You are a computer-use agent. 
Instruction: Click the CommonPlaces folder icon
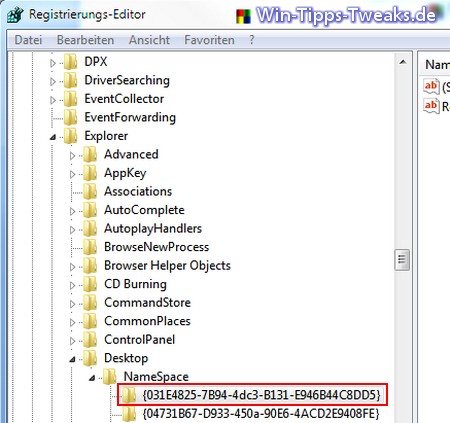[90, 321]
